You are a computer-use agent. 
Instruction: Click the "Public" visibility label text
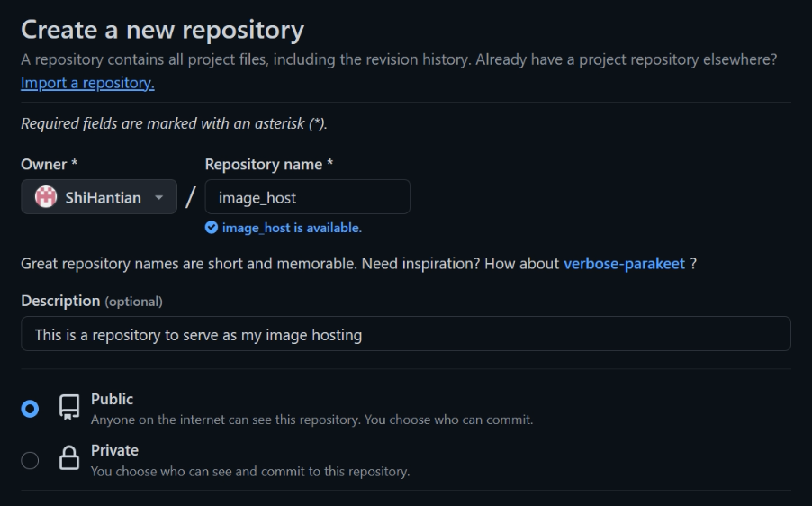pyautogui.click(x=112, y=399)
